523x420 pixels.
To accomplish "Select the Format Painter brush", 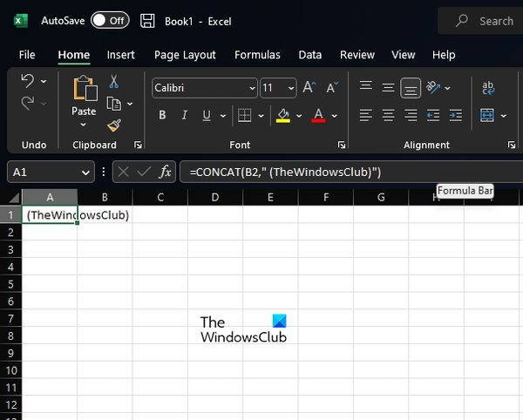I will tap(114, 125).
